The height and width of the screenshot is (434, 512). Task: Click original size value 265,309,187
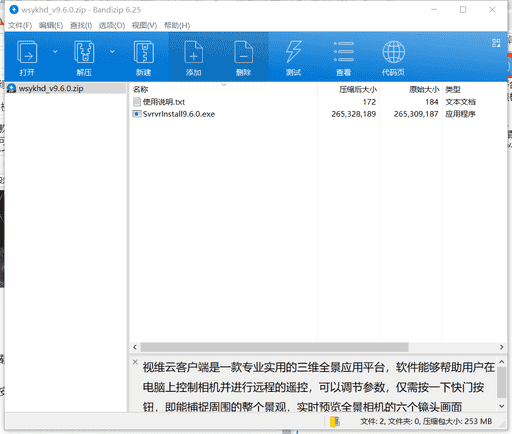click(x=416, y=114)
